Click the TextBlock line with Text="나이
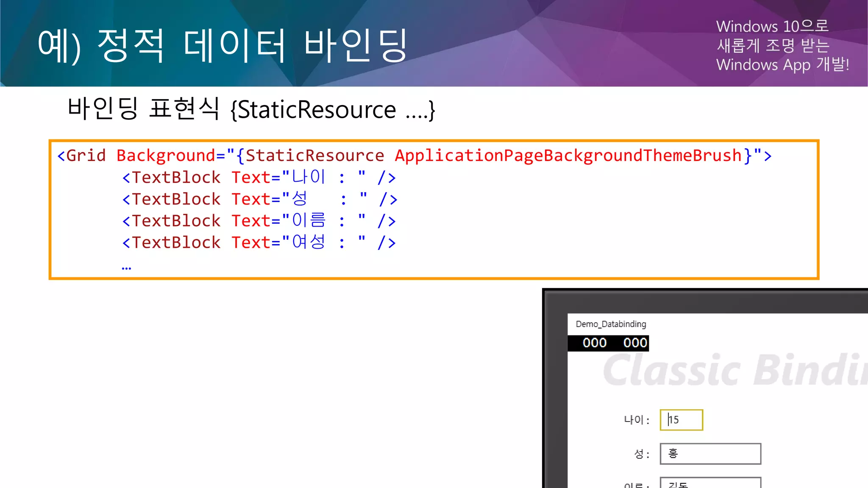The height and width of the screenshot is (488, 868). (259, 177)
